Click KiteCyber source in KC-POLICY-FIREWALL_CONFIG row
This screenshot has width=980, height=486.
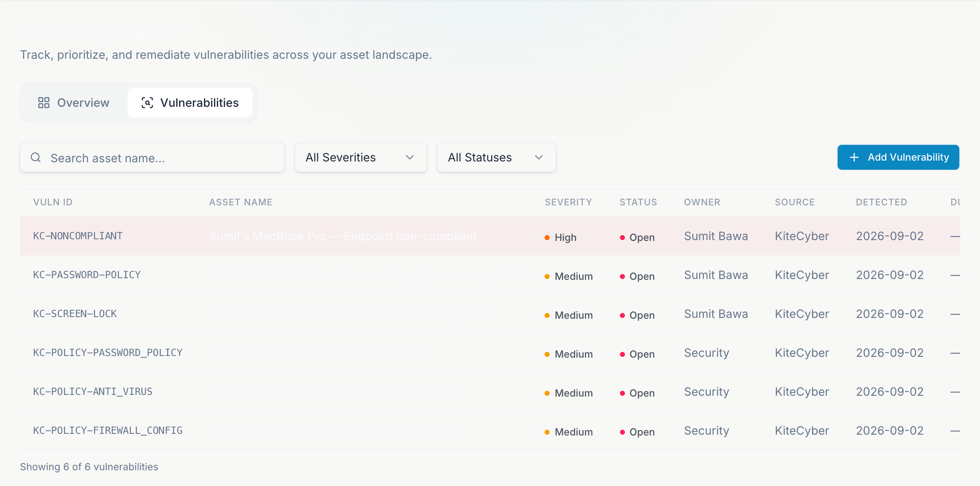802,431
